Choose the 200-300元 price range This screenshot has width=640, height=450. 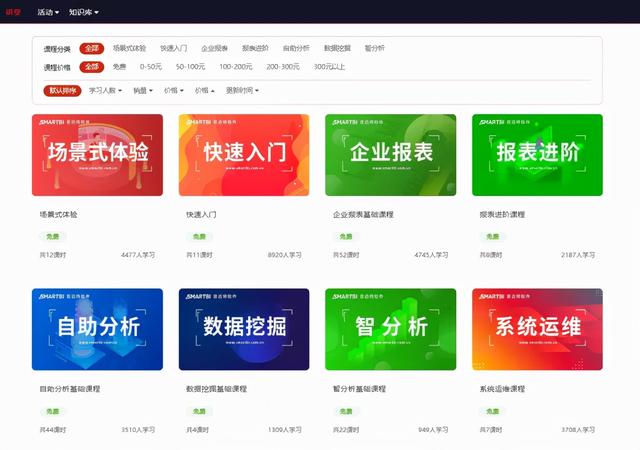tap(282, 67)
